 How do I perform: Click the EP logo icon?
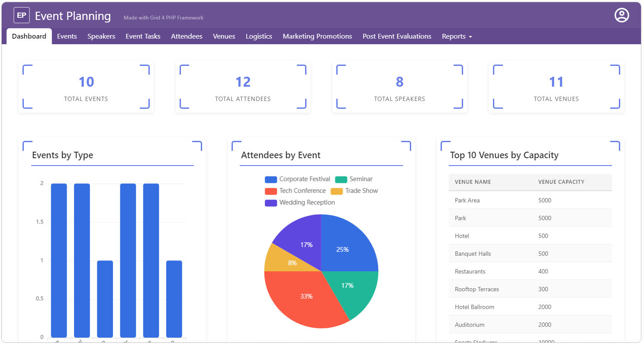coord(22,16)
